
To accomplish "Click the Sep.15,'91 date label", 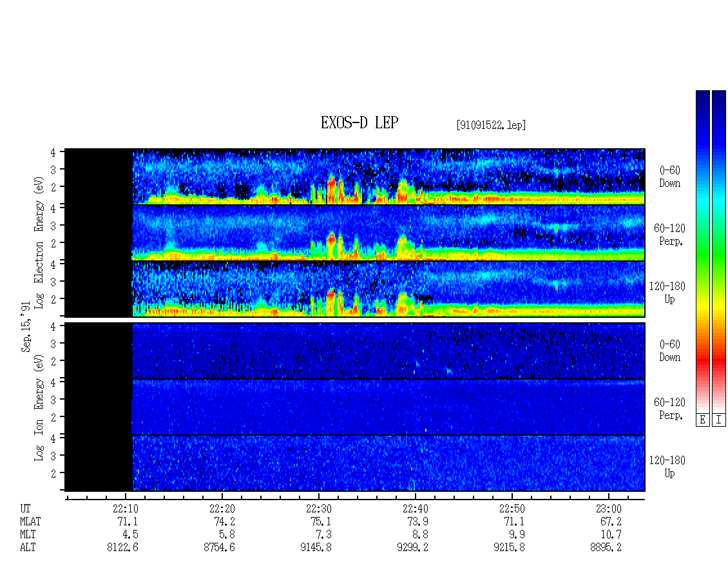I will click(x=26, y=327).
